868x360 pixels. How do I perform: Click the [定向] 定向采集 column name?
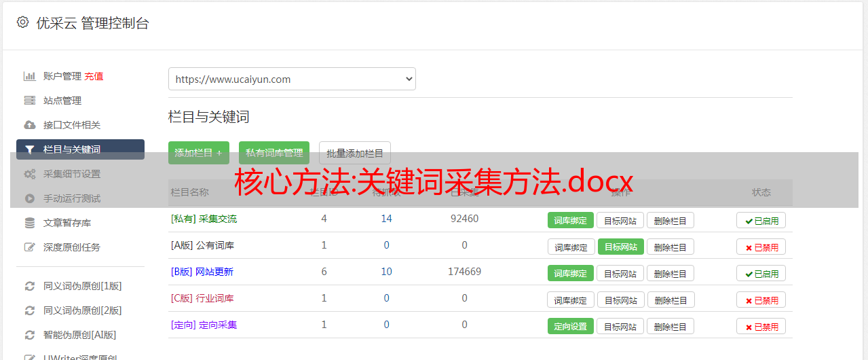pos(204,325)
